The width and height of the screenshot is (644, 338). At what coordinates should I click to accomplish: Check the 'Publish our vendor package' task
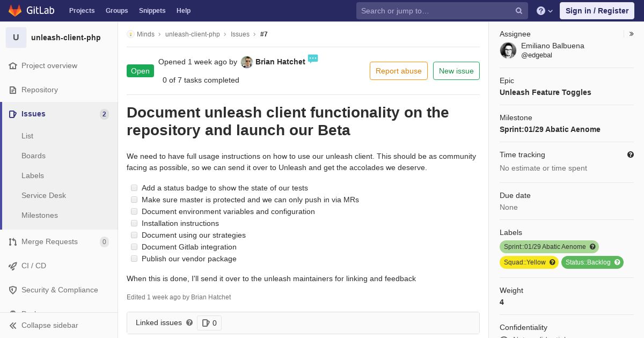pos(134,259)
